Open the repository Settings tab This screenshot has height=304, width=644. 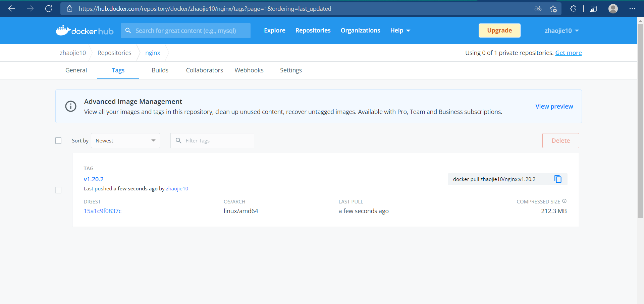click(x=291, y=70)
